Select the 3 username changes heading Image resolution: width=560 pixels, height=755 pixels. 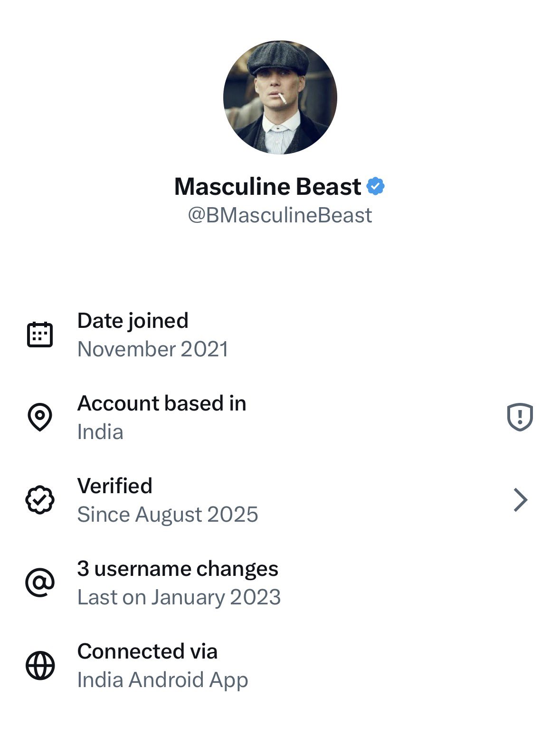[178, 569]
